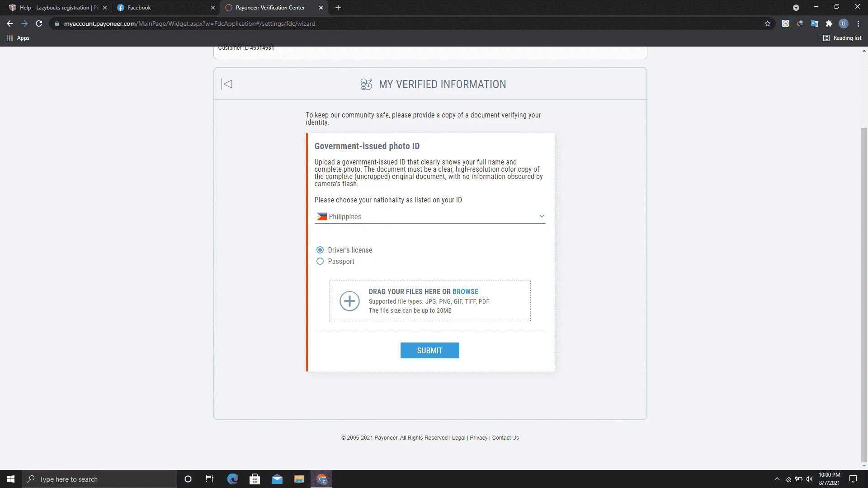
Task: Open Task View in taskbar
Action: click(210, 479)
